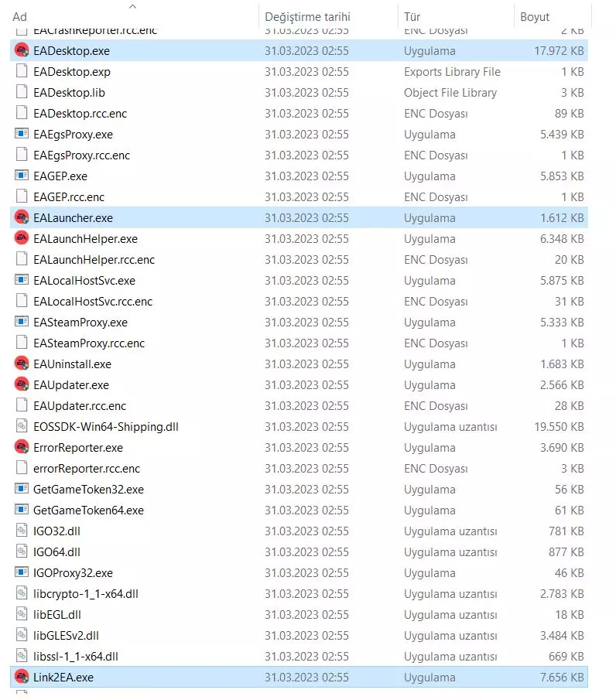This screenshot has width=616, height=700.
Task: Click the libcrypto-1_1-x64.dll file icon
Action: tap(22, 594)
